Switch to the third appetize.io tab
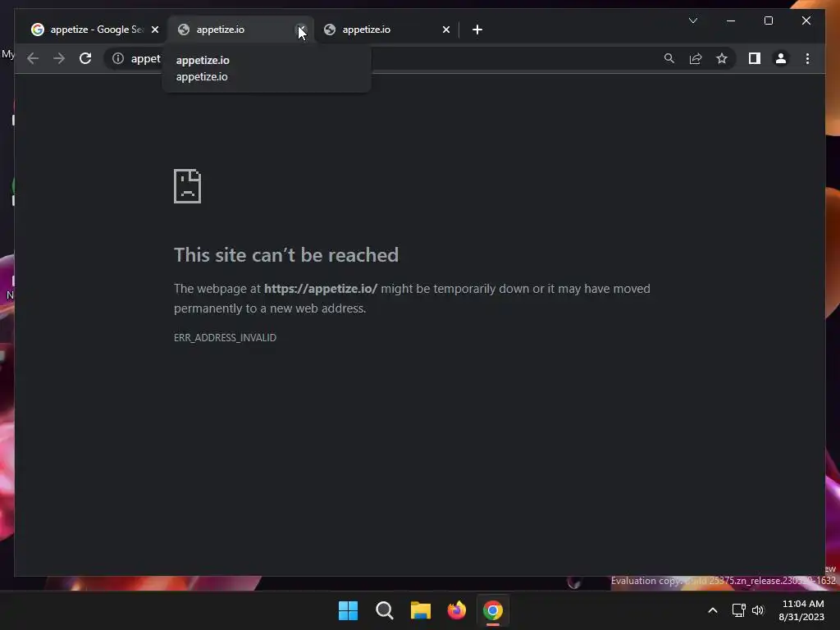Viewport: 840px width, 630px height. [385, 30]
